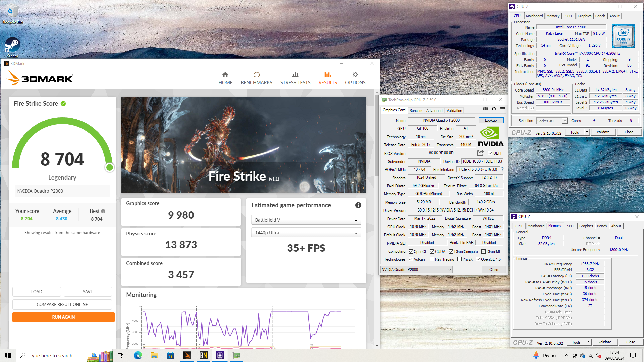
Task: Go to STRESS TESTS in 3DMark
Action: coord(295,78)
